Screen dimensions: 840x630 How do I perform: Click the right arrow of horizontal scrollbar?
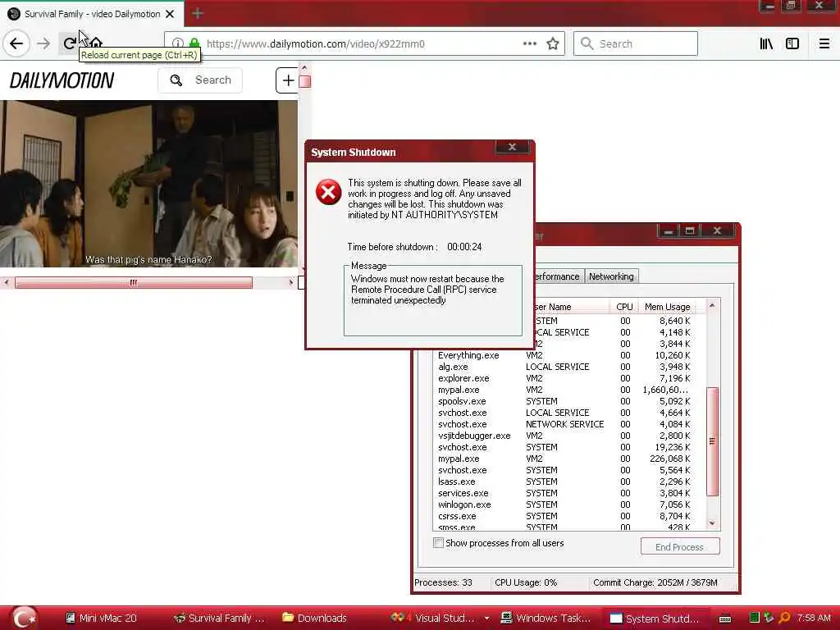pyautogui.click(x=291, y=282)
